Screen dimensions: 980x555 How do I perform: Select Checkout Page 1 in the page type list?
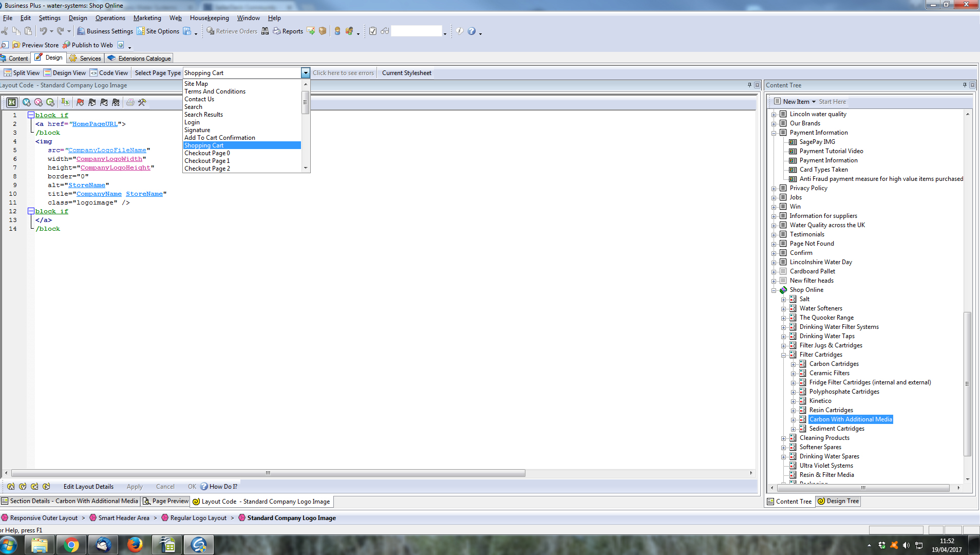tap(207, 161)
